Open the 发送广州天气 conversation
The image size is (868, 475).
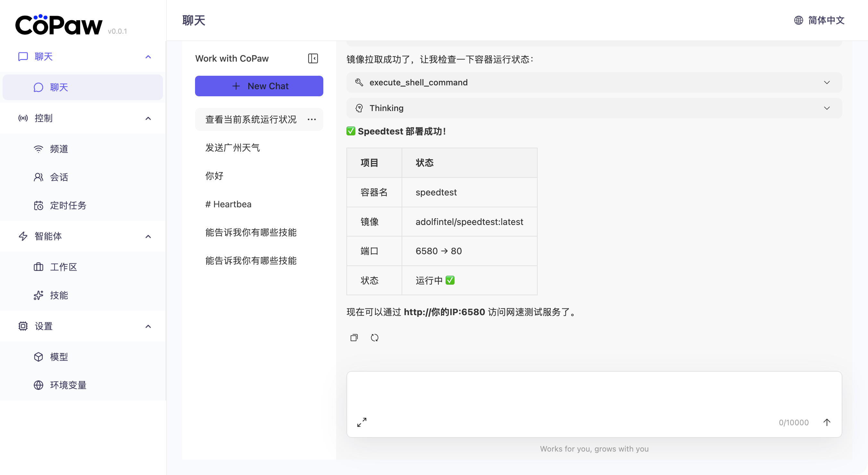point(233,148)
